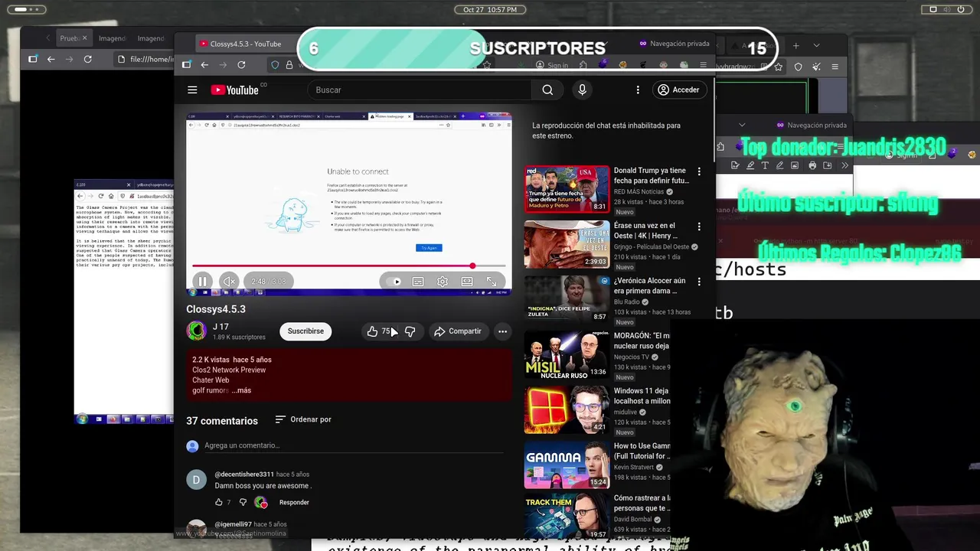This screenshot has height=551, width=980.
Task: Open options menu for Érase una vez video
Action: tap(698, 227)
